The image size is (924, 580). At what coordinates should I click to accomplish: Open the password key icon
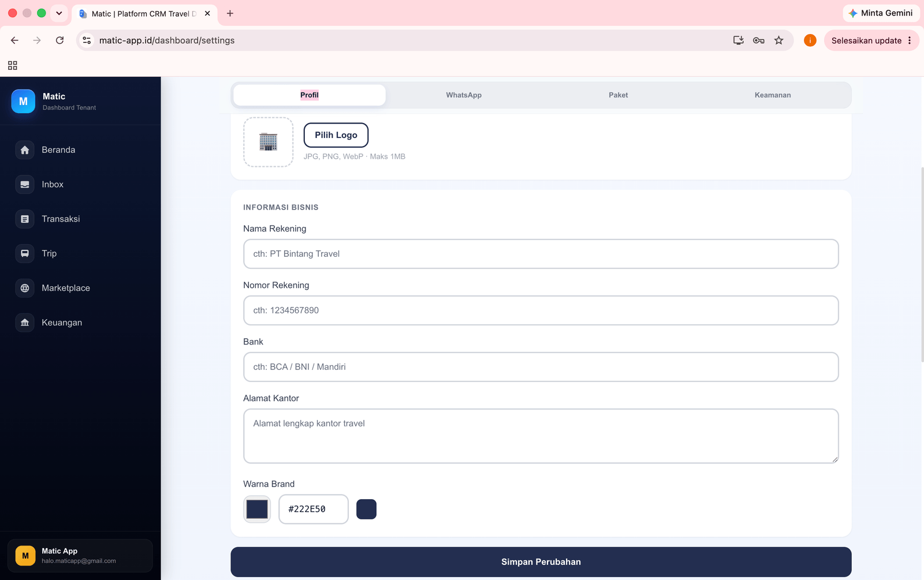759,40
